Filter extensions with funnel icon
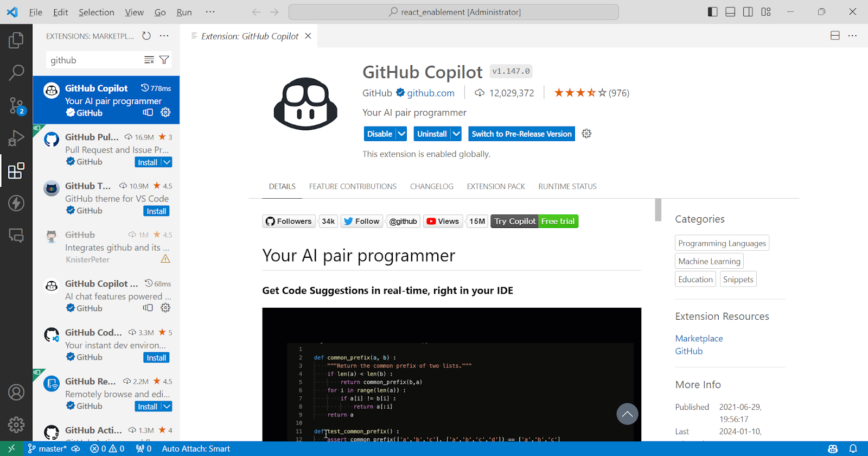This screenshot has width=868, height=456. (x=164, y=60)
